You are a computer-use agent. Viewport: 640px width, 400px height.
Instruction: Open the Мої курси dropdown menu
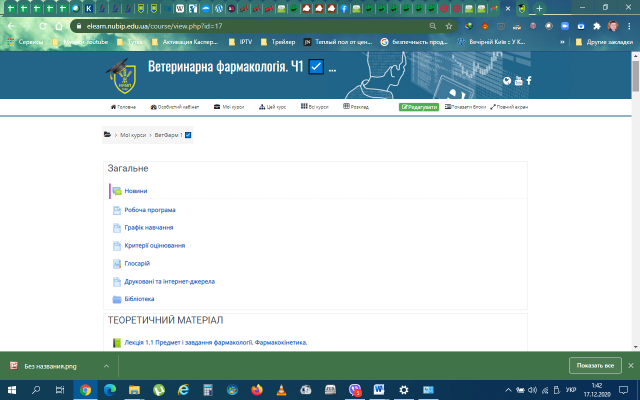point(229,106)
